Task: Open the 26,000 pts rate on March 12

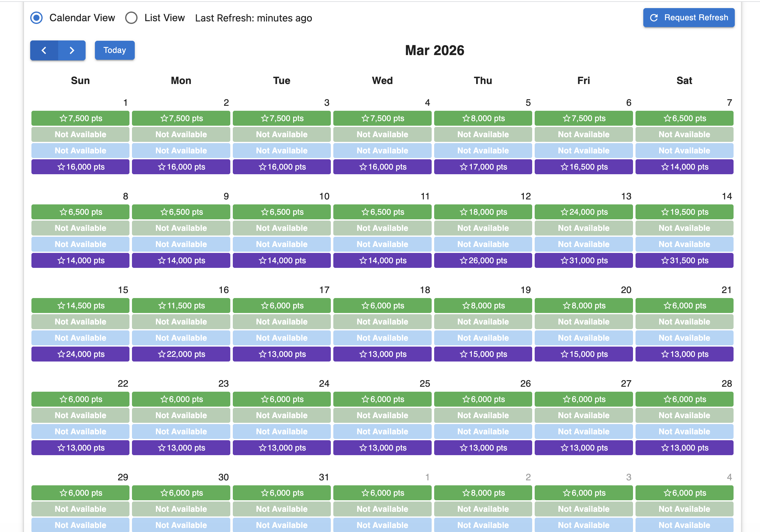Action: pyautogui.click(x=483, y=260)
